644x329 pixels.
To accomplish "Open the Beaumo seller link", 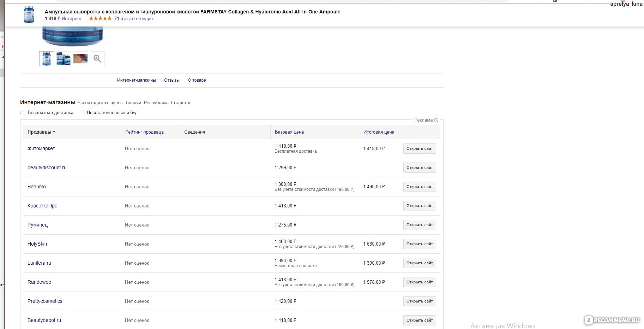I will pyautogui.click(x=37, y=187).
